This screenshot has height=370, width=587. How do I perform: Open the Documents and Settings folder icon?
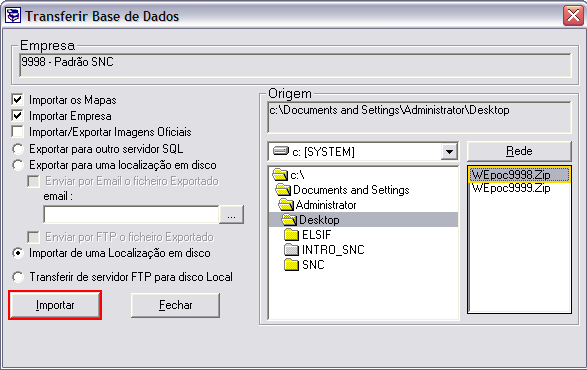point(283,190)
